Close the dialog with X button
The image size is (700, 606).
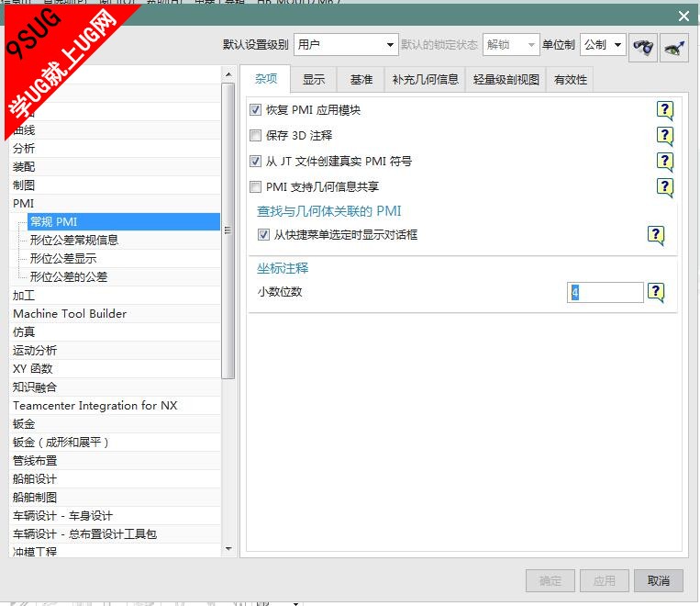(x=683, y=17)
